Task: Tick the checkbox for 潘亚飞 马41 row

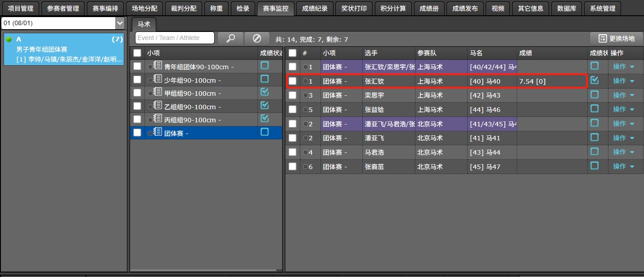Action: (293, 138)
